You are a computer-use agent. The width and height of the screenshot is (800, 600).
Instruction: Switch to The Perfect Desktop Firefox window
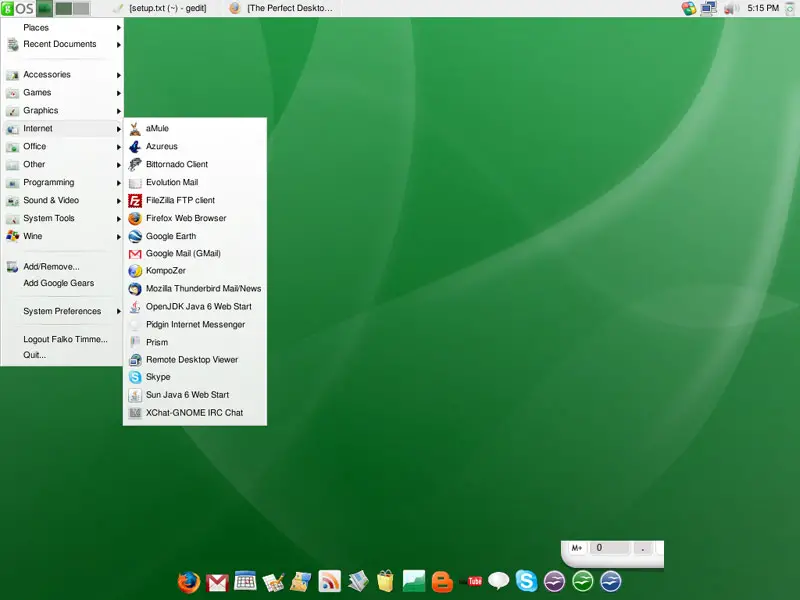point(281,8)
